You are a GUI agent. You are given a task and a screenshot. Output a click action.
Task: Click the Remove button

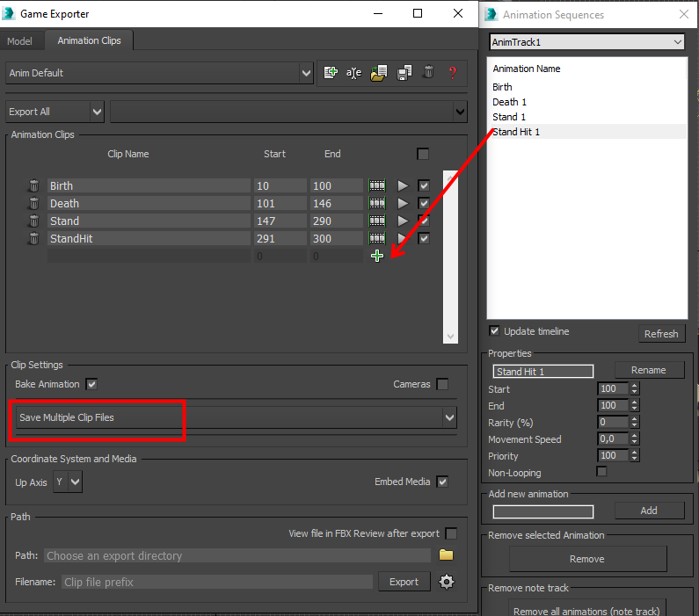coord(587,559)
